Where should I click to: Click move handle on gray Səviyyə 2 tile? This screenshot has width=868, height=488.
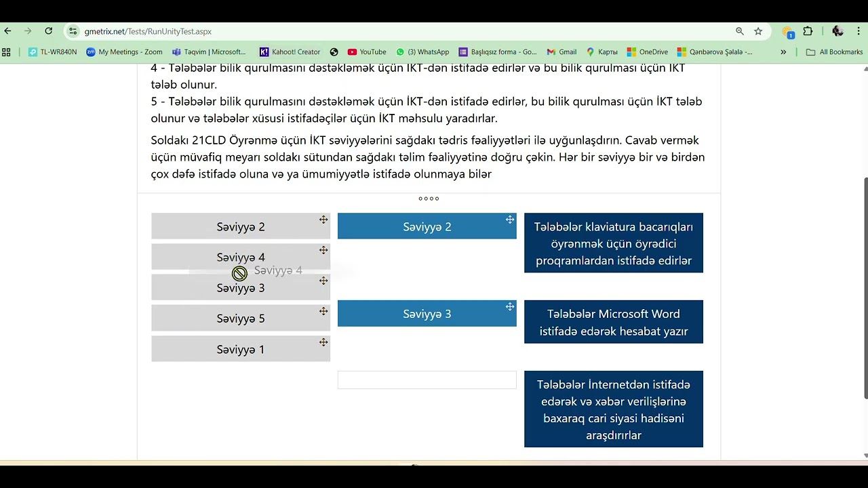tap(323, 220)
